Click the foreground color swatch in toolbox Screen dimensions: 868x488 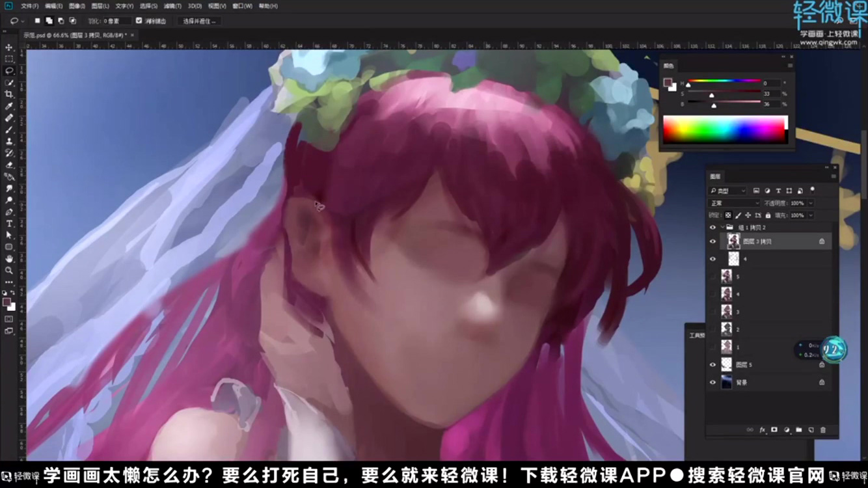7,303
